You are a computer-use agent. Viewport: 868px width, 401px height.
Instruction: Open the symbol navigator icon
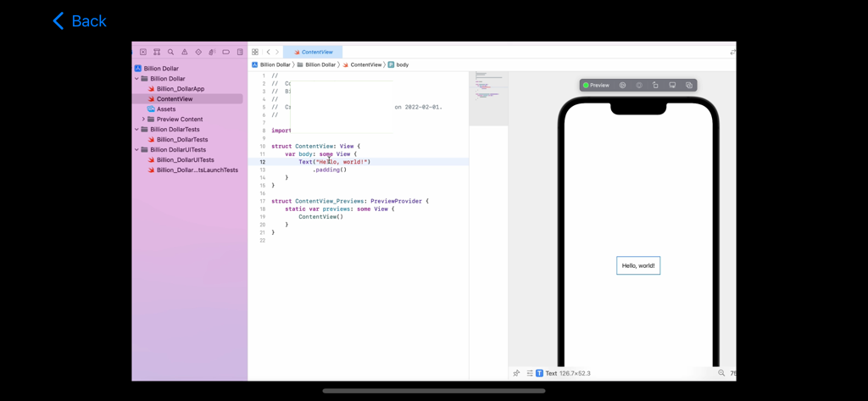[x=157, y=52]
